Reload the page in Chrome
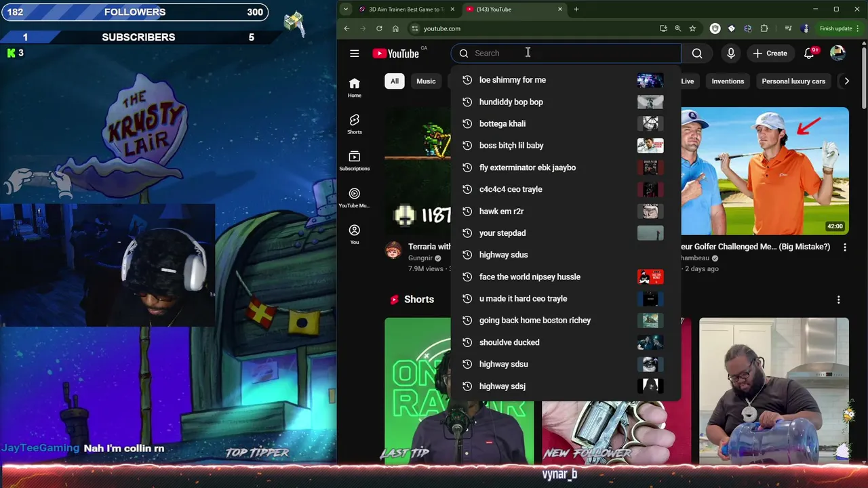This screenshot has height=488, width=868. click(x=379, y=28)
